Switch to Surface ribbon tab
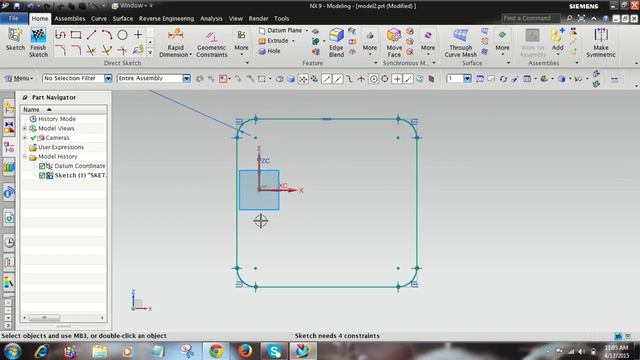The image size is (640, 360). (123, 18)
